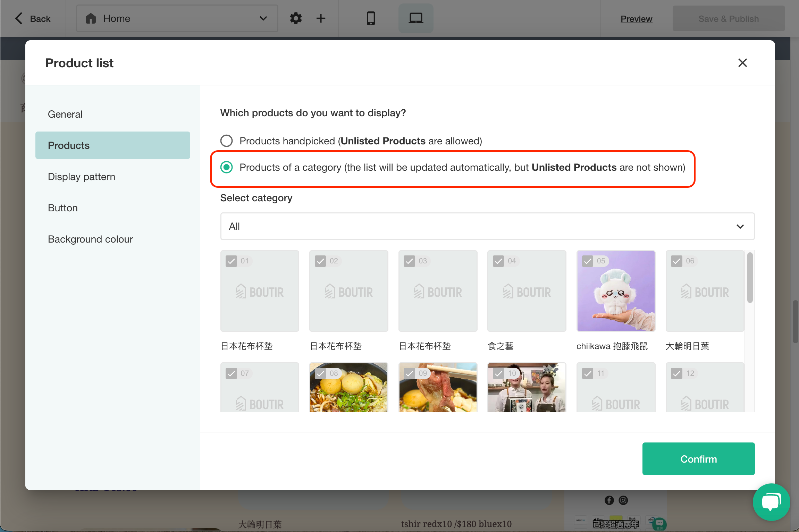The height and width of the screenshot is (532, 799).
Task: Open the Display pattern tab
Action: click(x=112, y=177)
